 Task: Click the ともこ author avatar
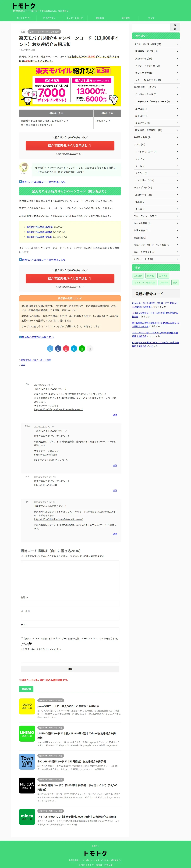pos(24,167)
